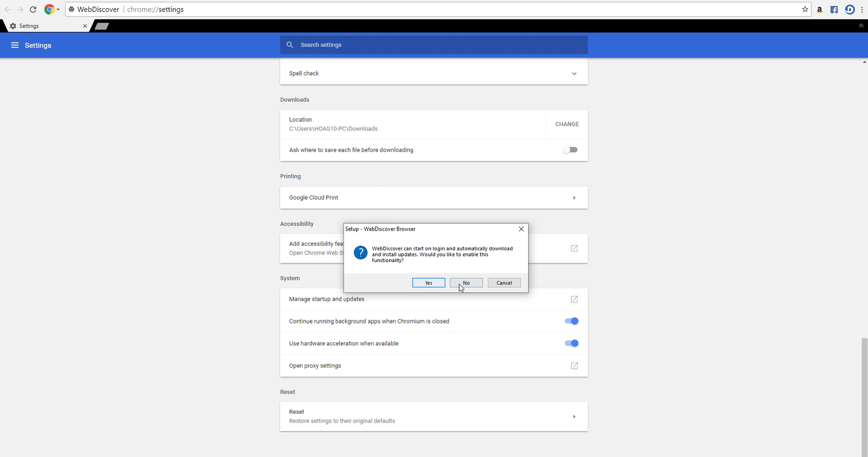Open the Settings hamburger menu

pos(15,45)
